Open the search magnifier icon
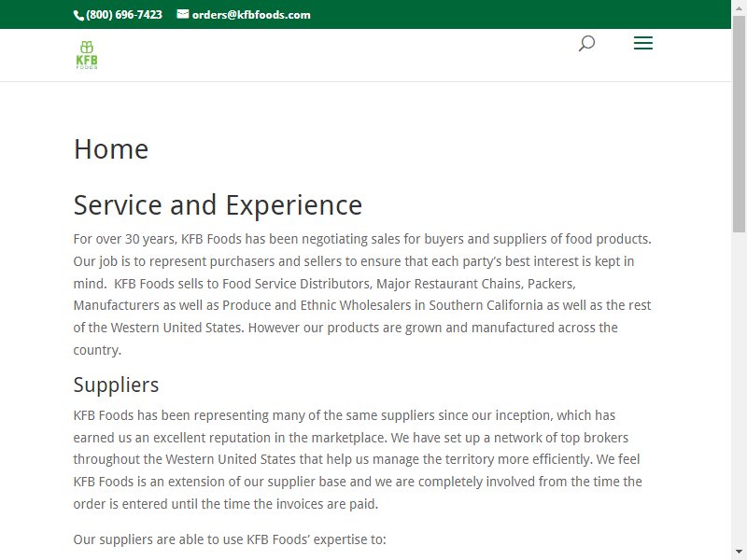This screenshot has height=560, width=747. click(586, 43)
